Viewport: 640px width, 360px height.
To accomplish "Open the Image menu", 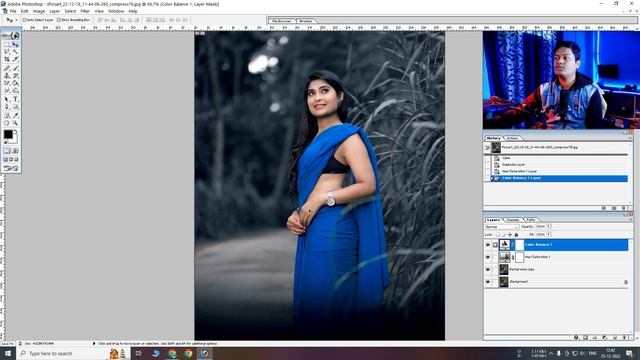I will (x=39, y=11).
